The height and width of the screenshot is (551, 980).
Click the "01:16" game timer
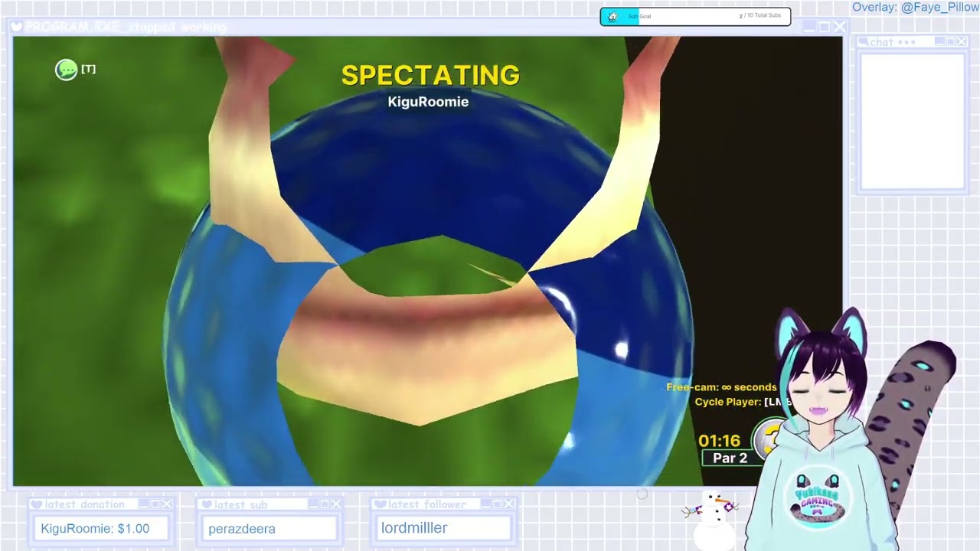point(720,441)
